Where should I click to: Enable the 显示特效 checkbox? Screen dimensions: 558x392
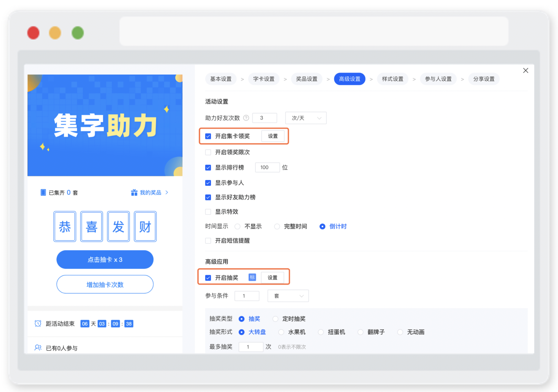(x=208, y=212)
